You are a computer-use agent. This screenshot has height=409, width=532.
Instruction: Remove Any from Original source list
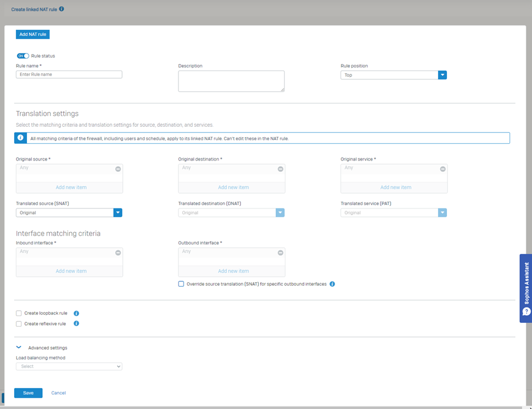(x=118, y=169)
